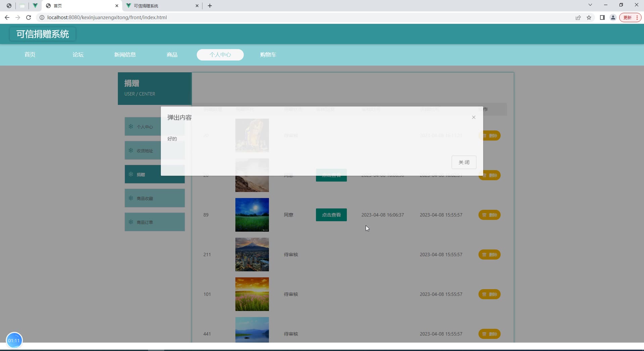Click the quantity value 101

[x=207, y=294]
